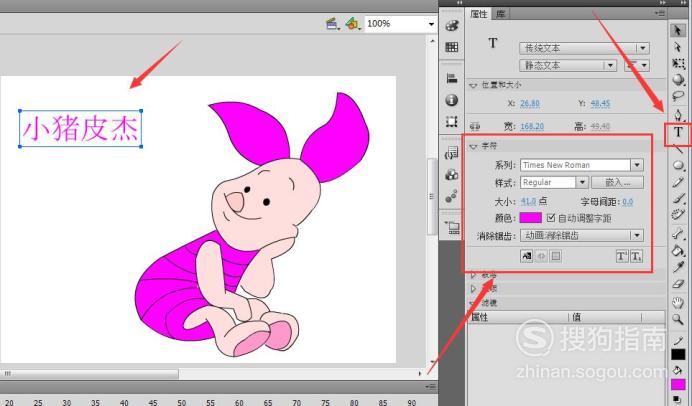Click the 小猪皮杰 text box on stage
692x406 pixels.
coord(80,128)
